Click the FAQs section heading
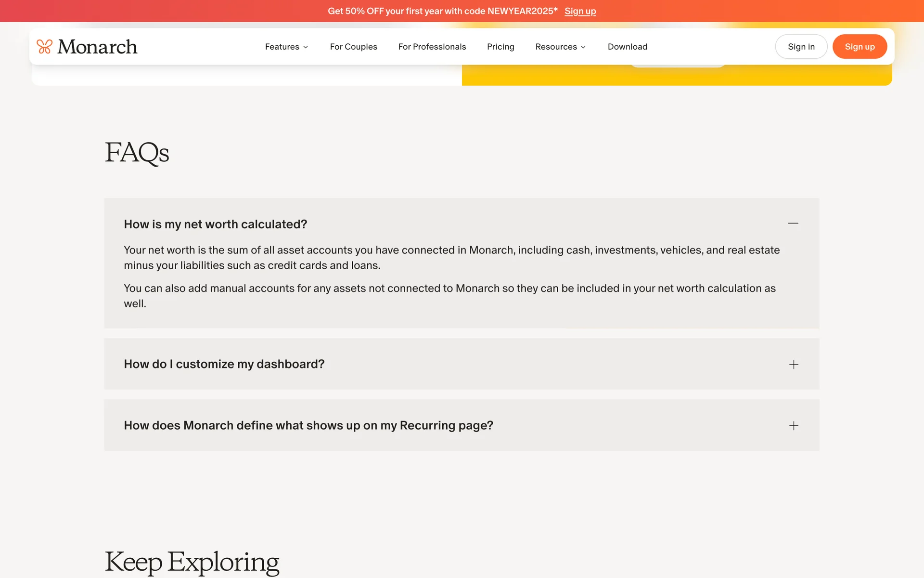Viewport: 924px width, 578px height. tap(137, 152)
